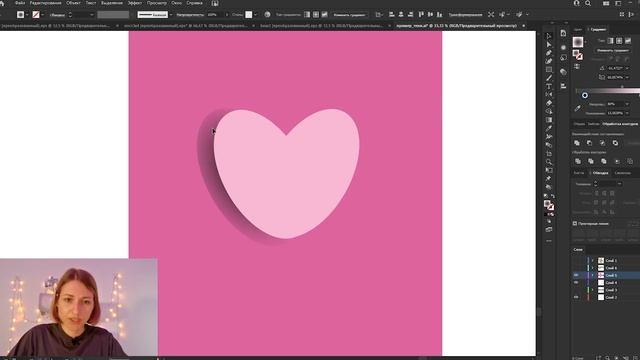
Task: Enable the dashed line checkbox
Action: pos(575,224)
